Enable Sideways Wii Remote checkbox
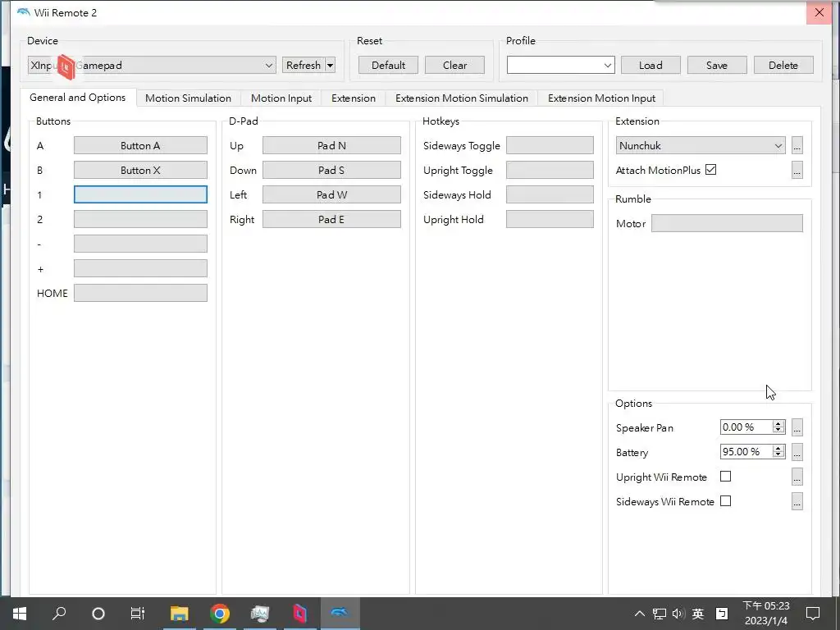This screenshot has height=630, width=840. coord(725,501)
